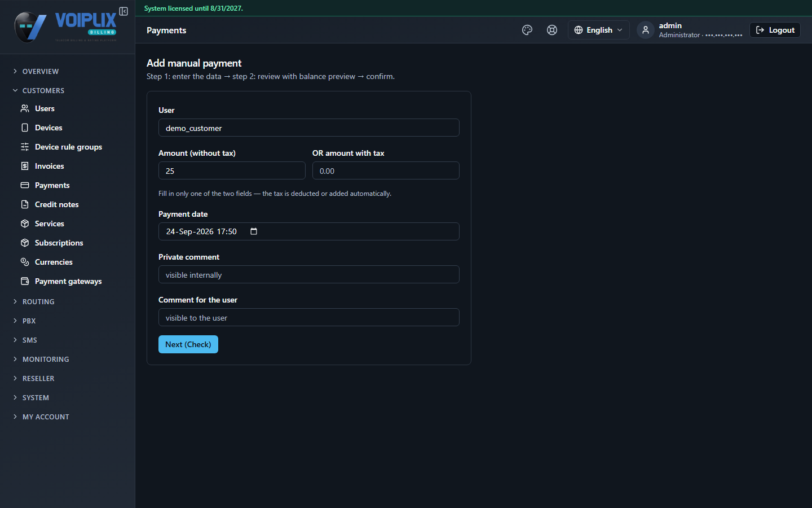Click the Payment gateways wallet icon
This screenshot has width=812, height=508.
coord(25,281)
